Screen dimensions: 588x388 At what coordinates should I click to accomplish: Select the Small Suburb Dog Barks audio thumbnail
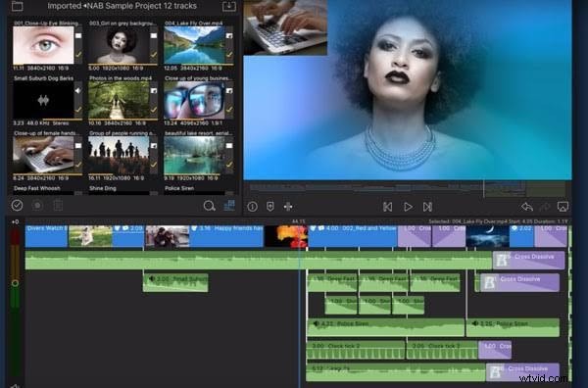tap(43, 101)
